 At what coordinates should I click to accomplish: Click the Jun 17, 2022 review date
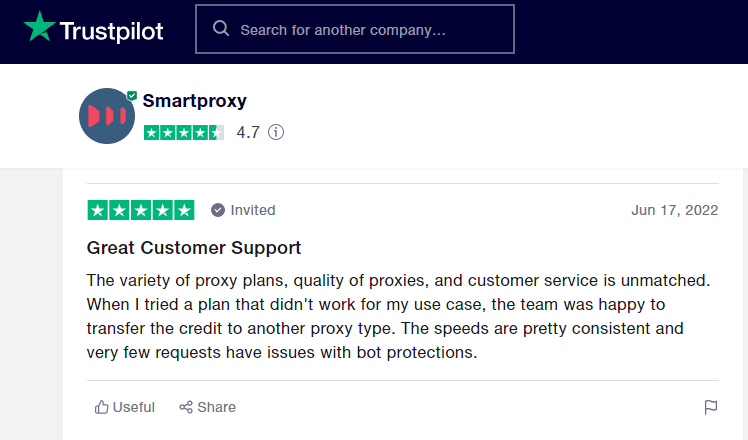pos(675,210)
